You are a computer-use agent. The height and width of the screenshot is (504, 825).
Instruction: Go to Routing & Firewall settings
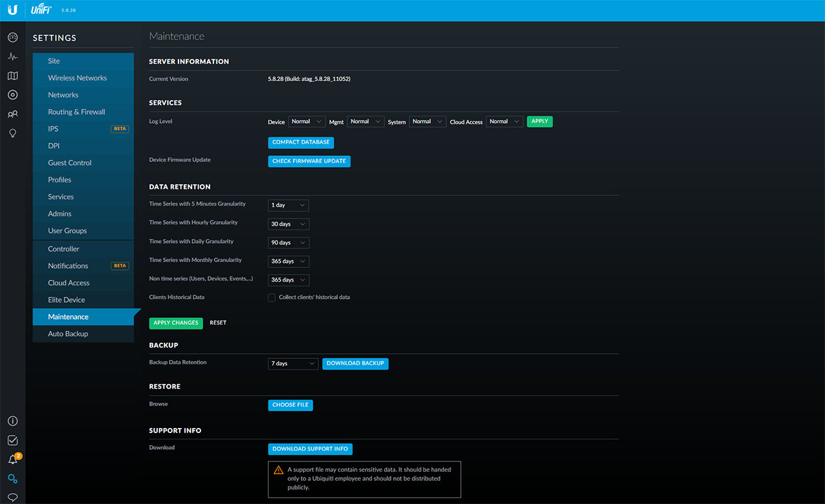[x=83, y=112]
